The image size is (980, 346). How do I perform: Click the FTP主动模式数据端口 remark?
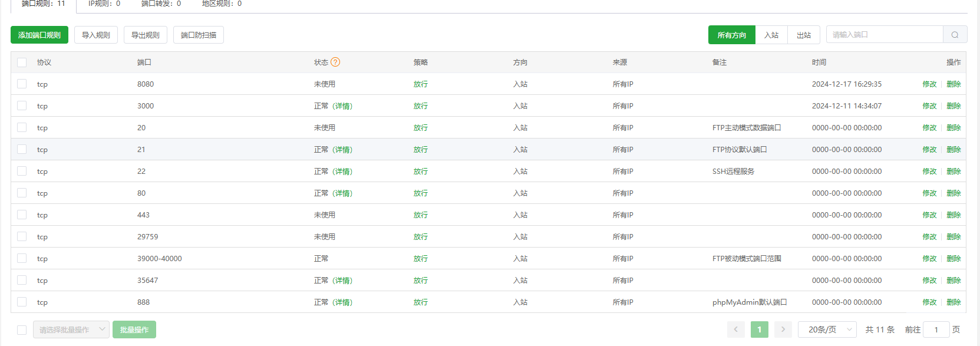pos(747,128)
